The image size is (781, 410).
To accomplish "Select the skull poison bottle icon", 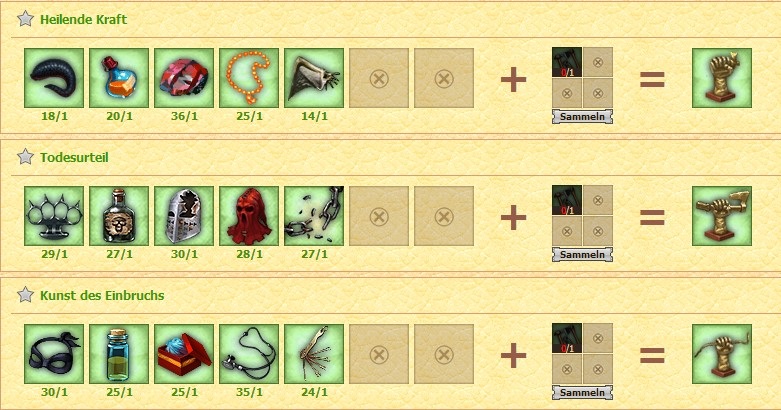I will point(119,216).
